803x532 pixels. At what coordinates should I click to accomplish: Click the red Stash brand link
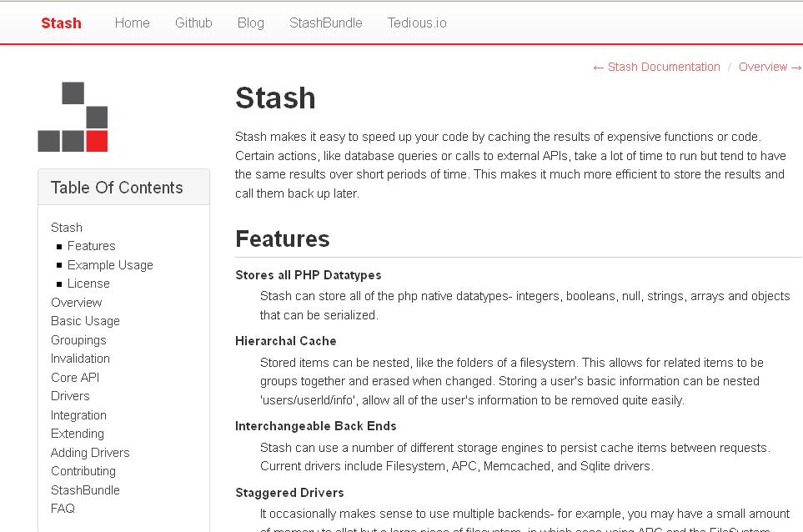coord(61,23)
